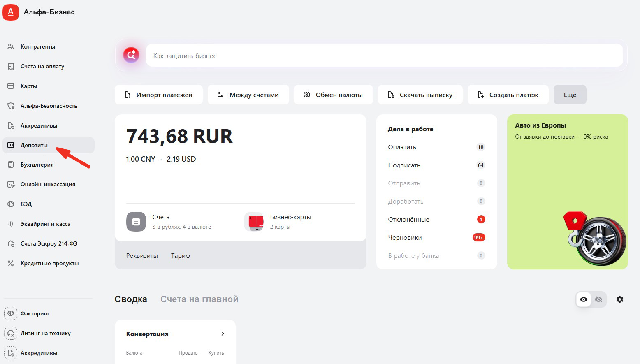Click the Кредитные продукты percent icon
This screenshot has width=640, height=364.
[x=11, y=263]
